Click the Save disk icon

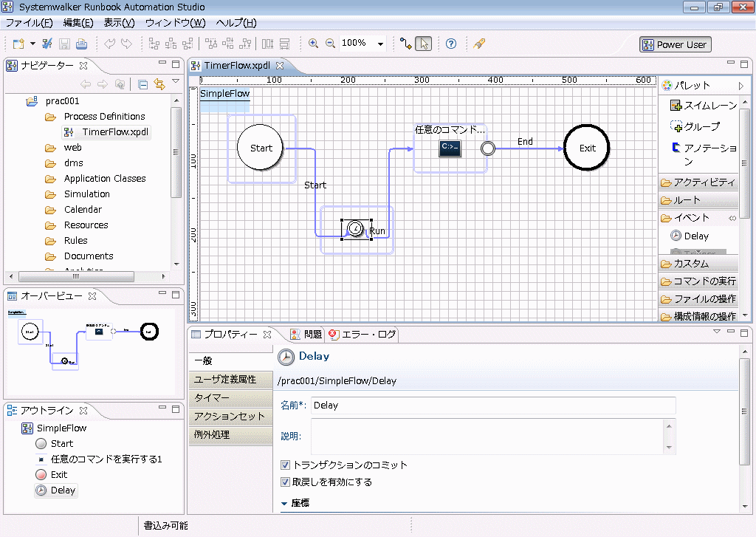tap(64, 44)
